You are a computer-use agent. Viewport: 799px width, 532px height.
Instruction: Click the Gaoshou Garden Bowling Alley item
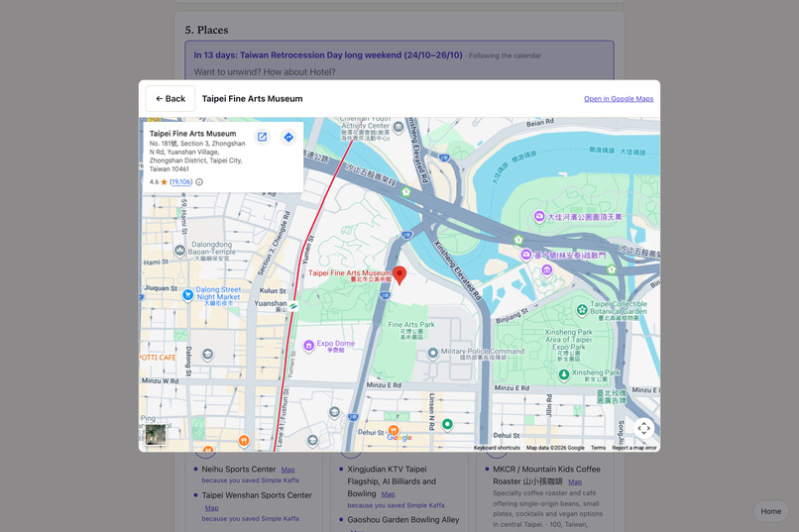403,520
